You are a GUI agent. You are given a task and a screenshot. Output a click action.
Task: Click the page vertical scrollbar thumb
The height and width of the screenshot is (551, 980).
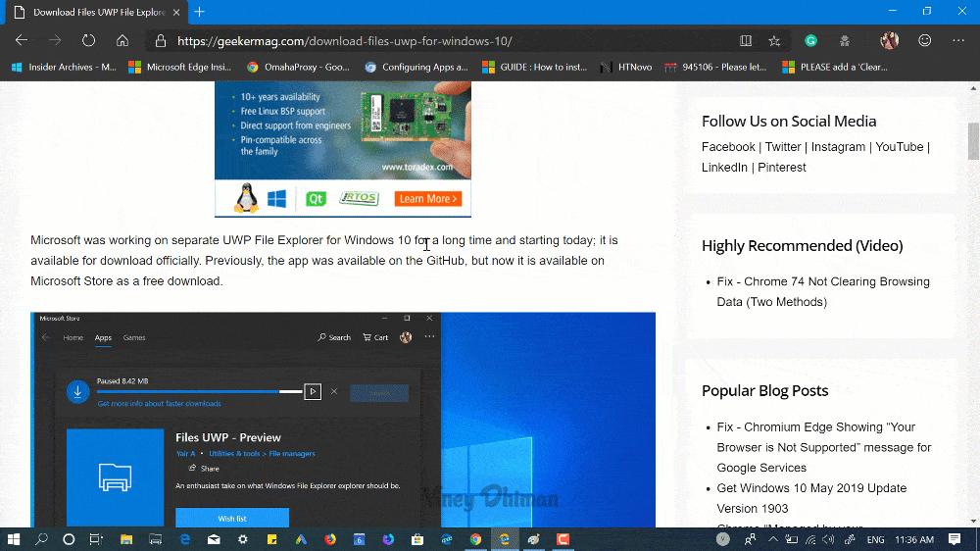click(973, 141)
